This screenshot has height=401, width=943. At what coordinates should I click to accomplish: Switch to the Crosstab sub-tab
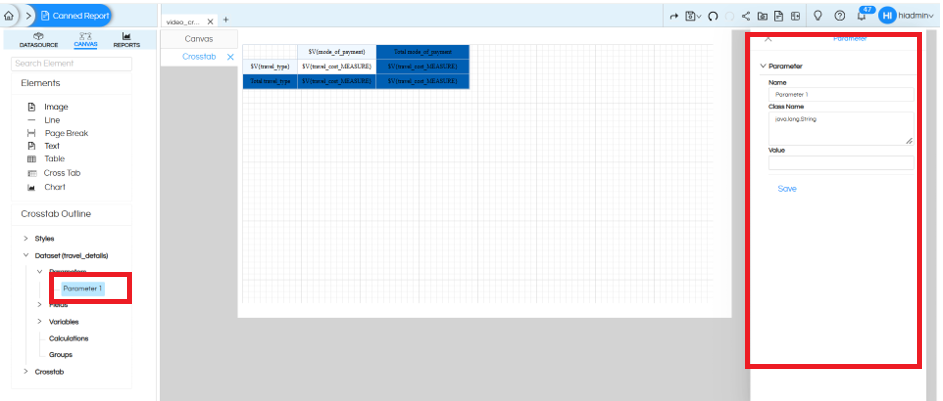[199, 57]
